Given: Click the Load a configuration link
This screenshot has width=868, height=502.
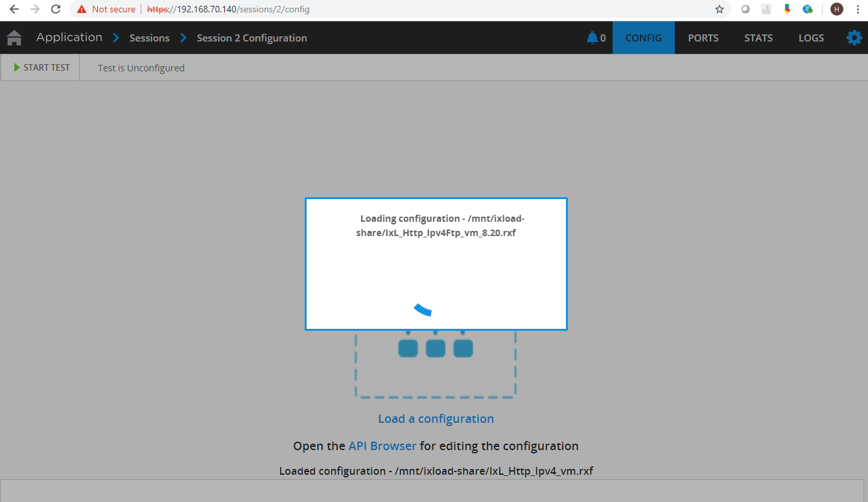Looking at the screenshot, I should click(x=436, y=419).
